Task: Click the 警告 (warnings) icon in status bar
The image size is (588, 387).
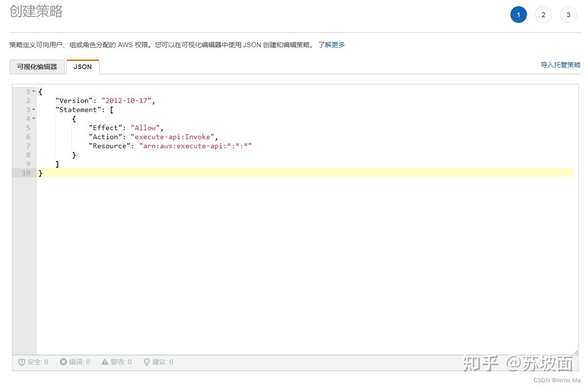Action: coord(104,362)
